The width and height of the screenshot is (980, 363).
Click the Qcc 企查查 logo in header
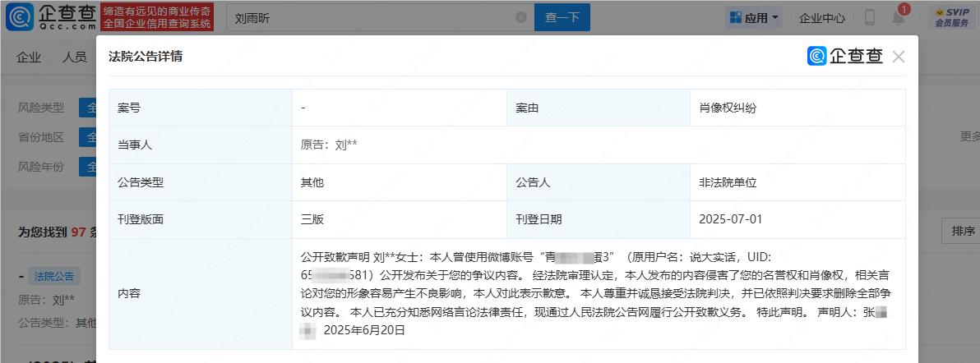point(51,17)
